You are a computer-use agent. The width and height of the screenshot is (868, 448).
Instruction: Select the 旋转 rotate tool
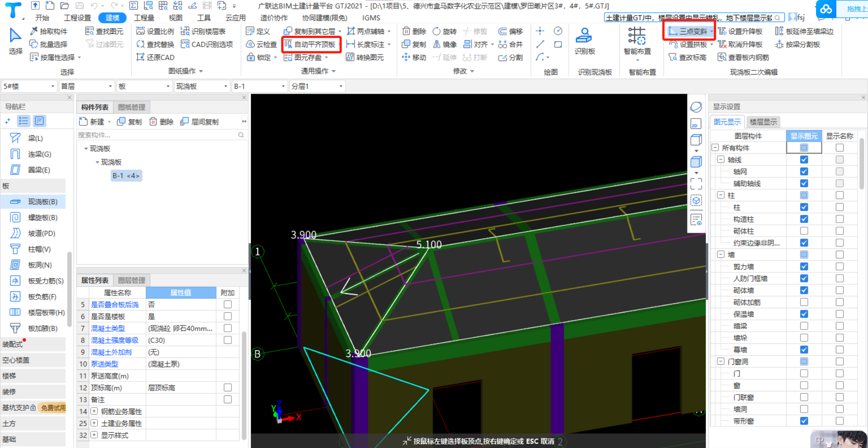(x=445, y=31)
